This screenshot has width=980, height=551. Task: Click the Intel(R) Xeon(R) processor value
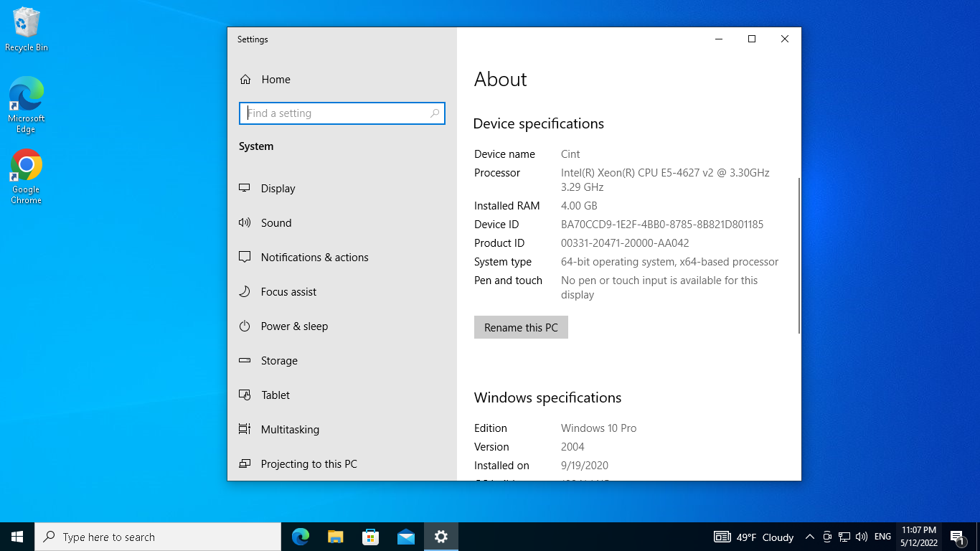[665, 180]
